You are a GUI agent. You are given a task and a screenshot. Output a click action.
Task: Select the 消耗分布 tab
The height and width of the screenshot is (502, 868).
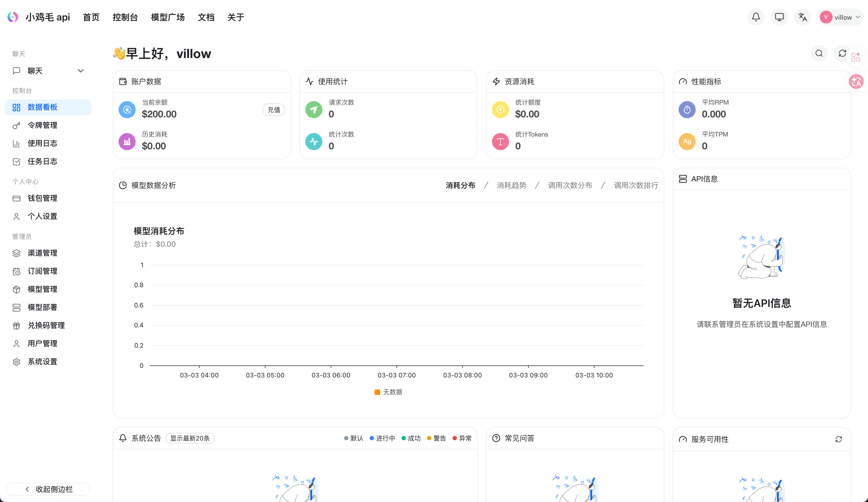pyautogui.click(x=461, y=185)
